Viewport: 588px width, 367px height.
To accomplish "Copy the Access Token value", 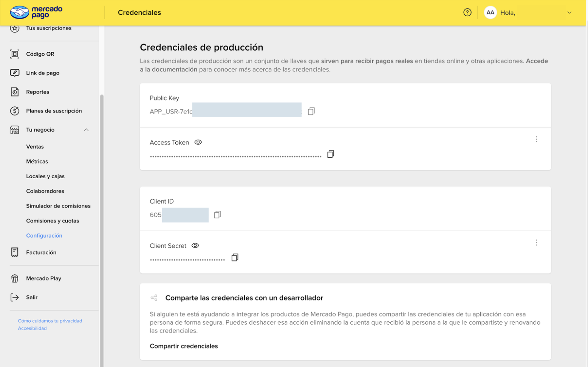I will click(x=331, y=154).
